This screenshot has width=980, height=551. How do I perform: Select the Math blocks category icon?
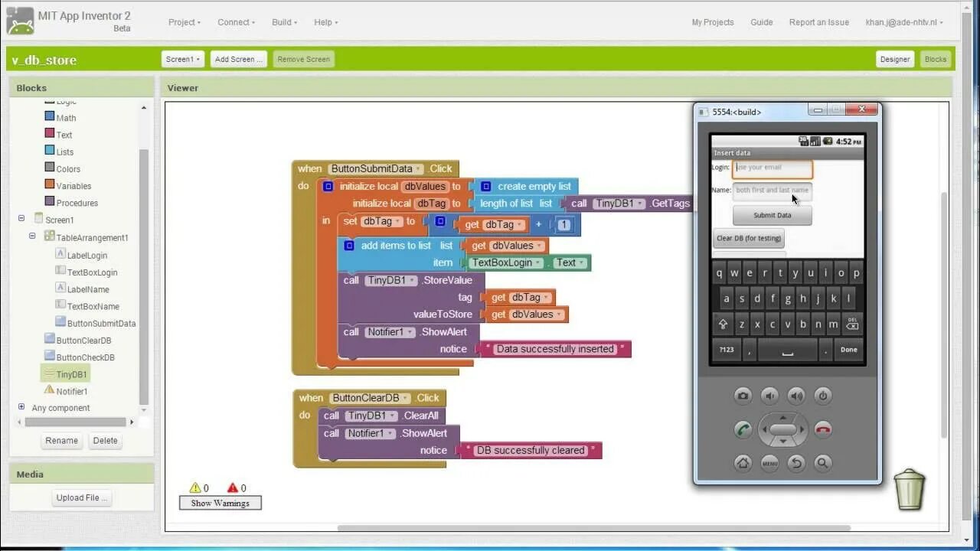50,116
